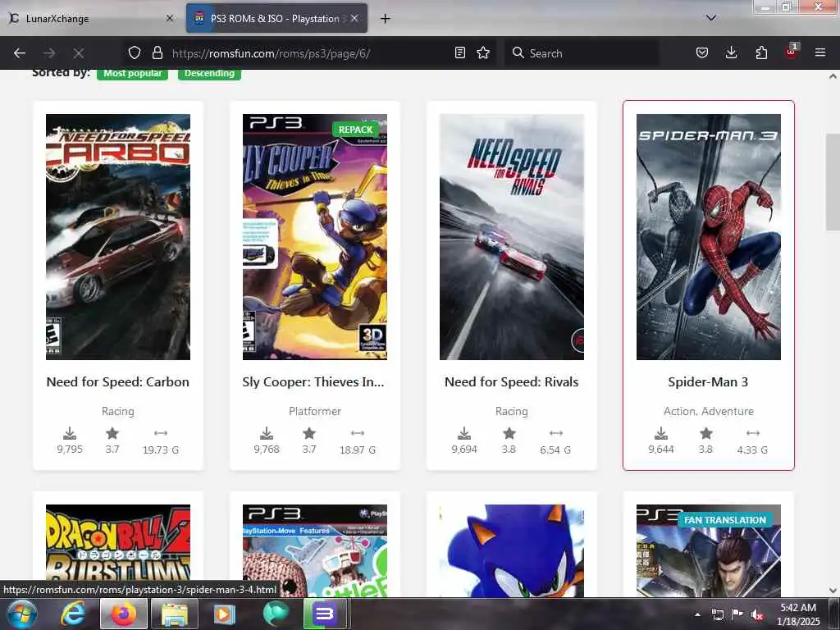The height and width of the screenshot is (630, 840).
Task: Select the PS3 ROMs & ISO tab
Action: pos(277,18)
